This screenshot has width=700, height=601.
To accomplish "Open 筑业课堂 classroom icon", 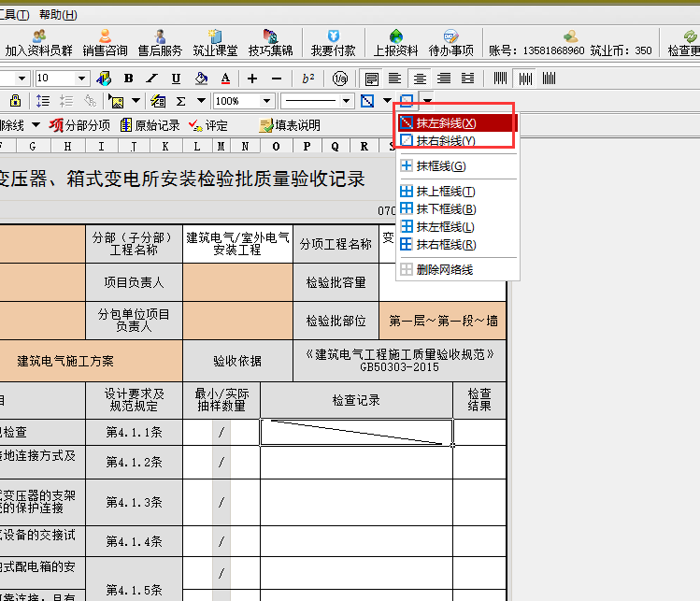I will (x=215, y=43).
